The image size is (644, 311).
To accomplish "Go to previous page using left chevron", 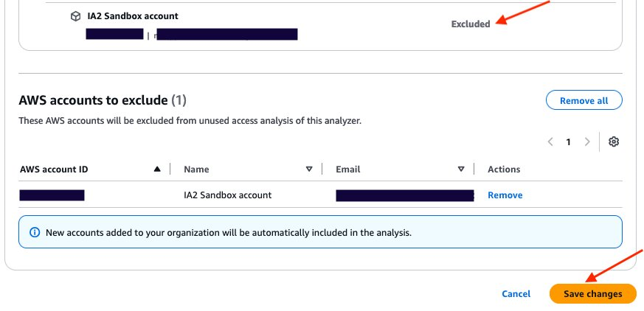I will tap(550, 141).
